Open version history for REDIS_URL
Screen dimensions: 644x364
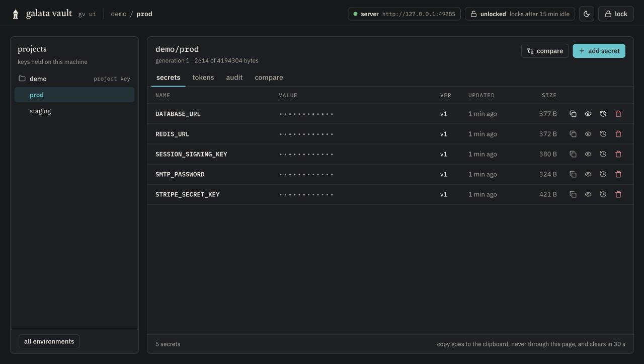[x=603, y=134]
